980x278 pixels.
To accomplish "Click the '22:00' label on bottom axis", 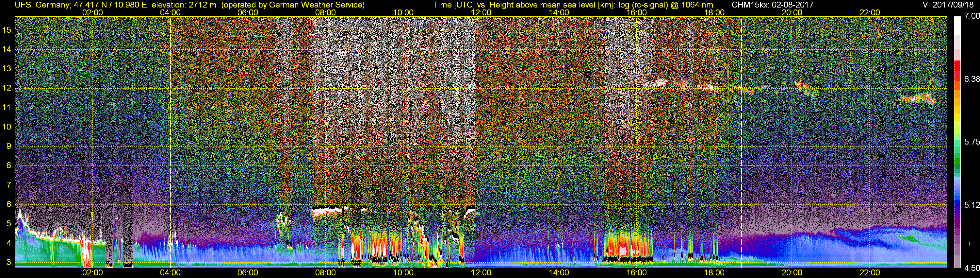I will point(870,273).
